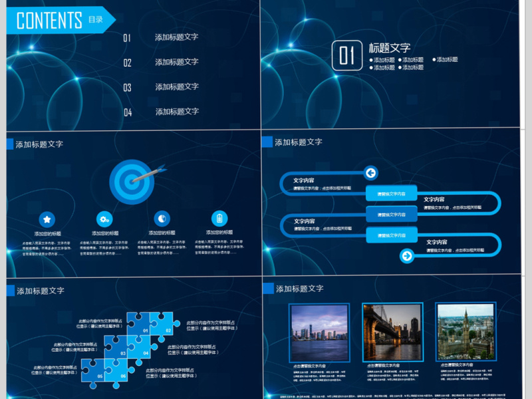Click contents entry number 01
The height and width of the screenshot is (399, 532).
pos(176,38)
